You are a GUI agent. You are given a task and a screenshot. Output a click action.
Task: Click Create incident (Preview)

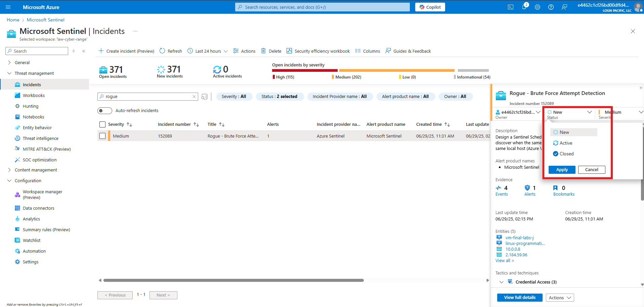tap(126, 51)
